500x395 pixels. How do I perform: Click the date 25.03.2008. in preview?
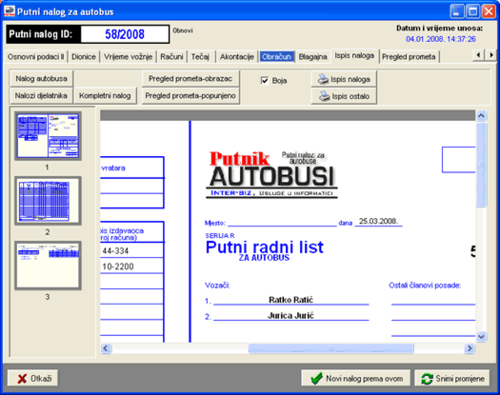pos(378,221)
